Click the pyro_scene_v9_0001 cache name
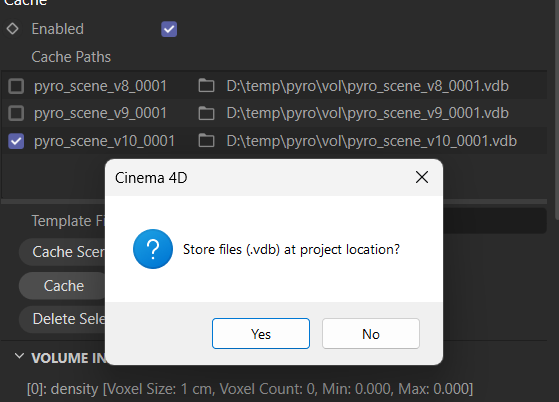 tap(101, 113)
